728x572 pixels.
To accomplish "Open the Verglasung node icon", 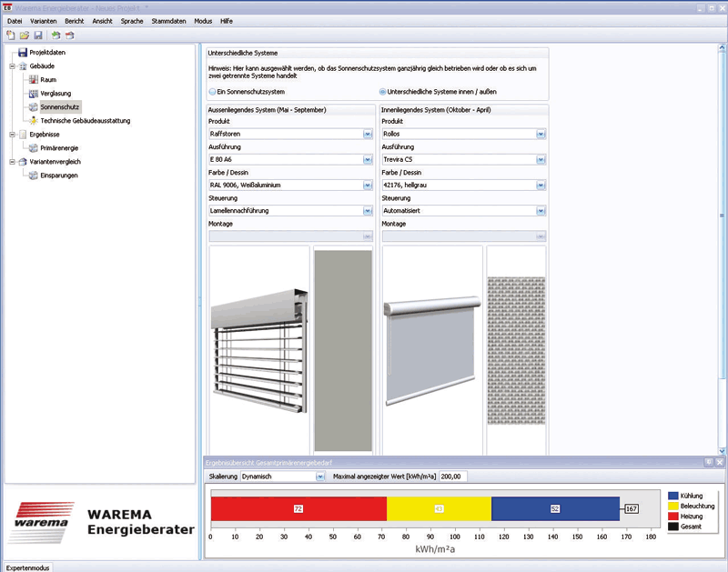I will tap(34, 94).
